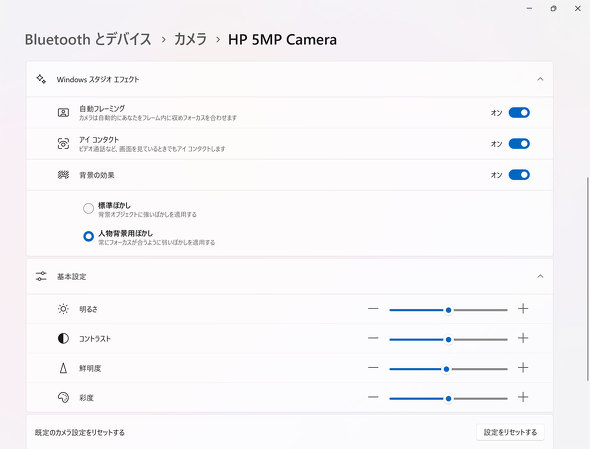Click the 鮮明度 triangle icon
Viewport: 590px width, 449px height.
coord(63,368)
